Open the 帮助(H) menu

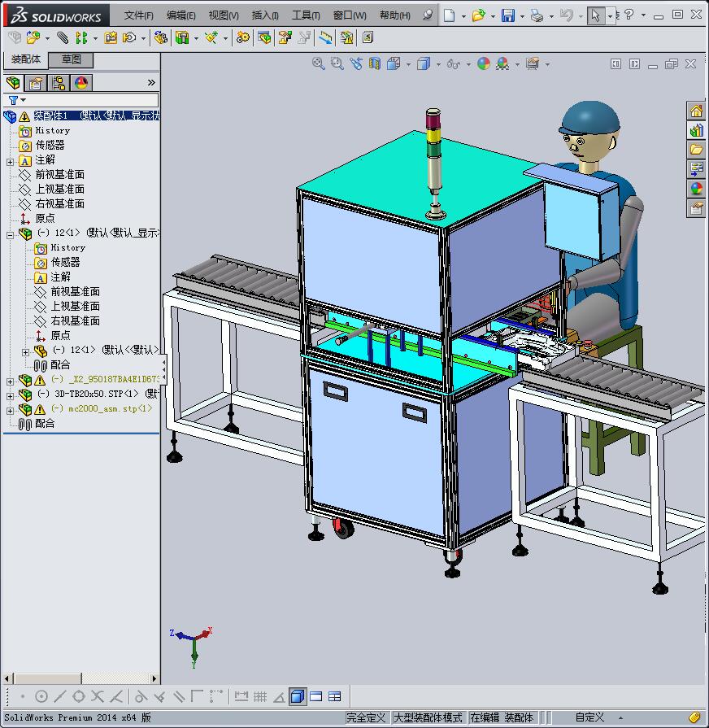(x=395, y=15)
